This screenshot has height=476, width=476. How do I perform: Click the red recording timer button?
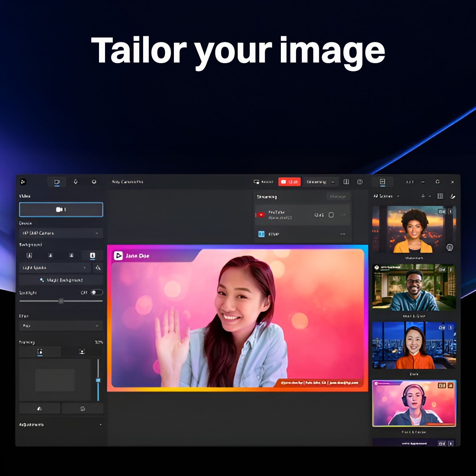tap(289, 182)
